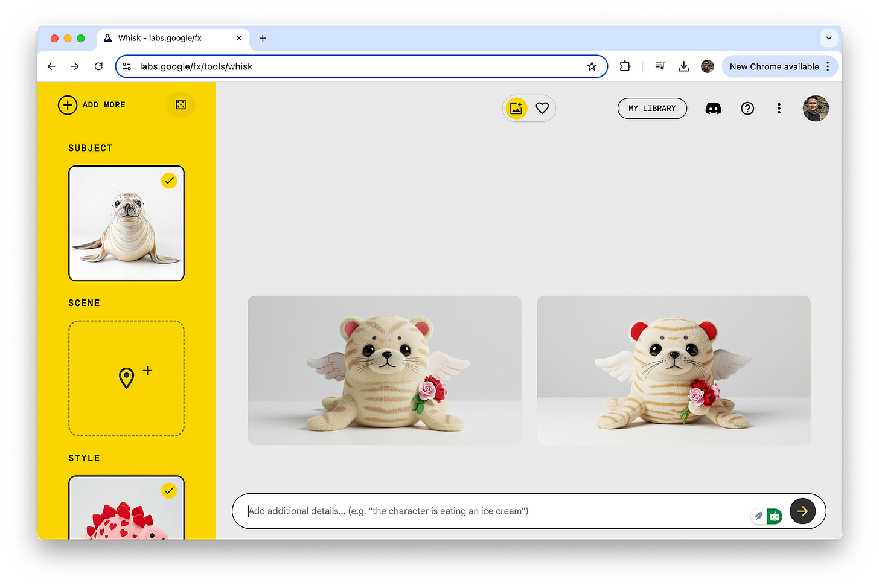This screenshot has height=588, width=879.
Task: Click the dice icon to randomize inputs
Action: [x=180, y=104]
